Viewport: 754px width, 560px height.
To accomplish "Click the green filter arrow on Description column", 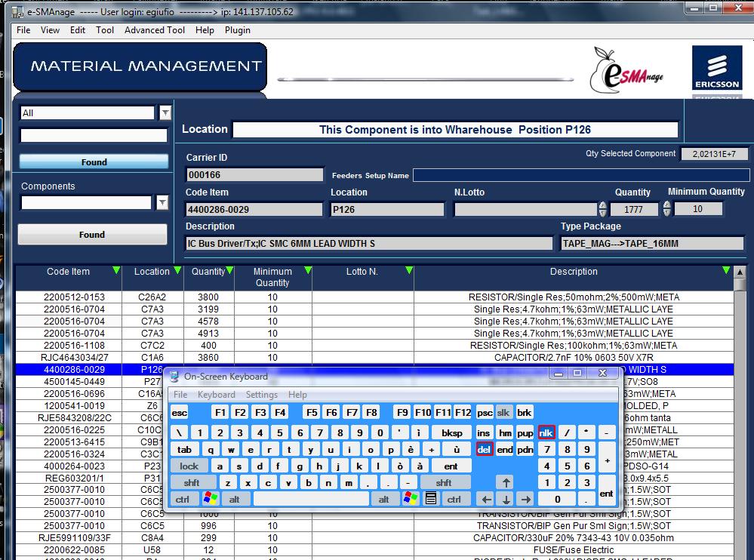I will tap(726, 271).
